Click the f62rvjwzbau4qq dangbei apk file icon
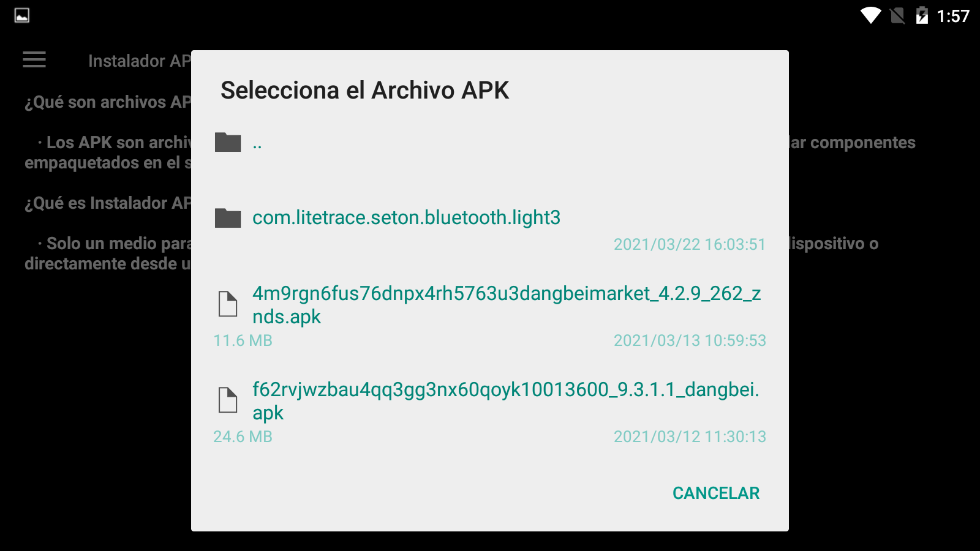980x551 pixels. click(x=228, y=400)
